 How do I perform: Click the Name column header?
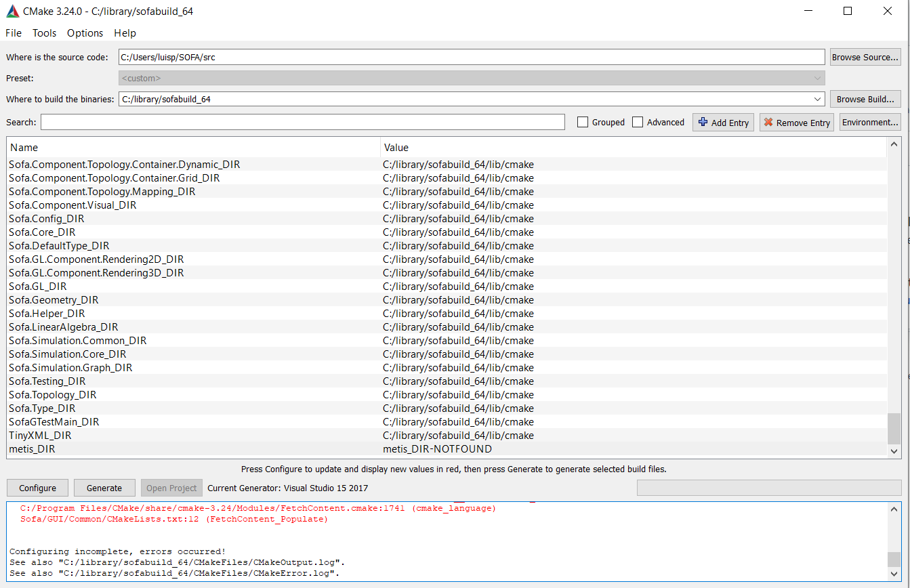pyautogui.click(x=194, y=147)
